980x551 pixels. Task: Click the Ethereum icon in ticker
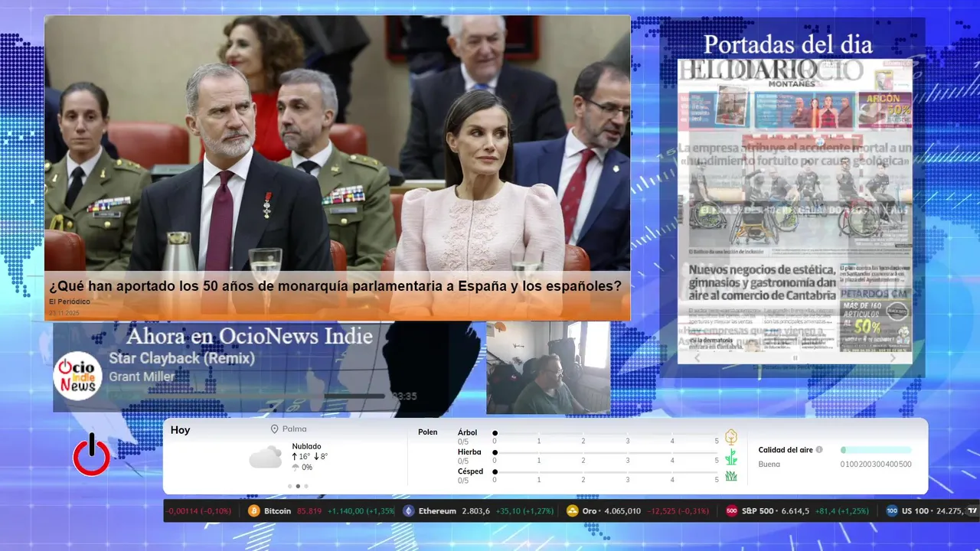[409, 511]
